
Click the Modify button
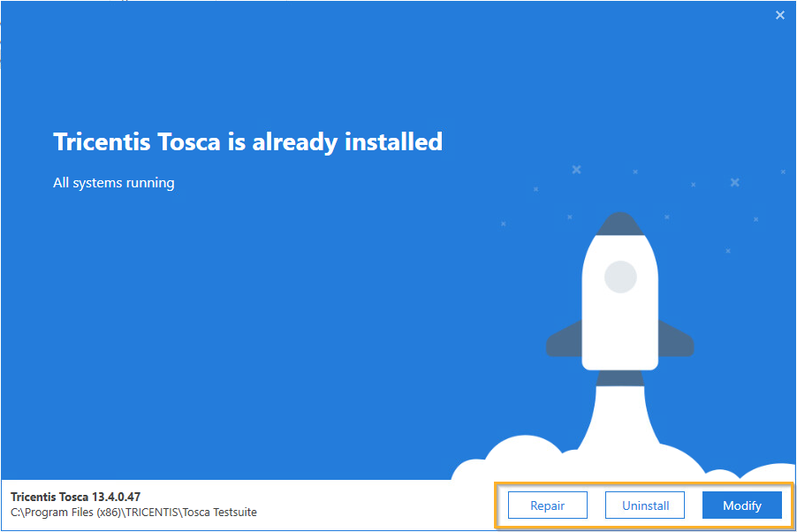coord(742,505)
